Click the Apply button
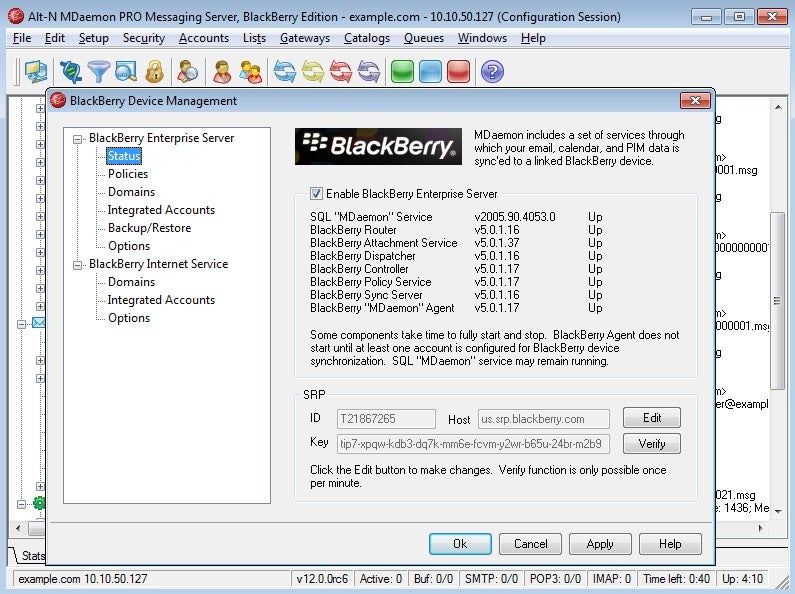Viewport: 795px width, 594px height. pos(600,544)
